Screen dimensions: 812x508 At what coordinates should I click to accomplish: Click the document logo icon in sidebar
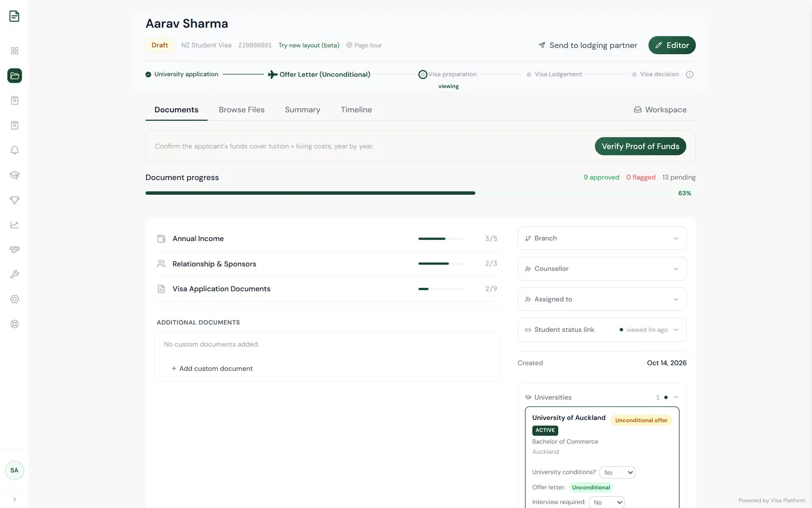pyautogui.click(x=15, y=16)
